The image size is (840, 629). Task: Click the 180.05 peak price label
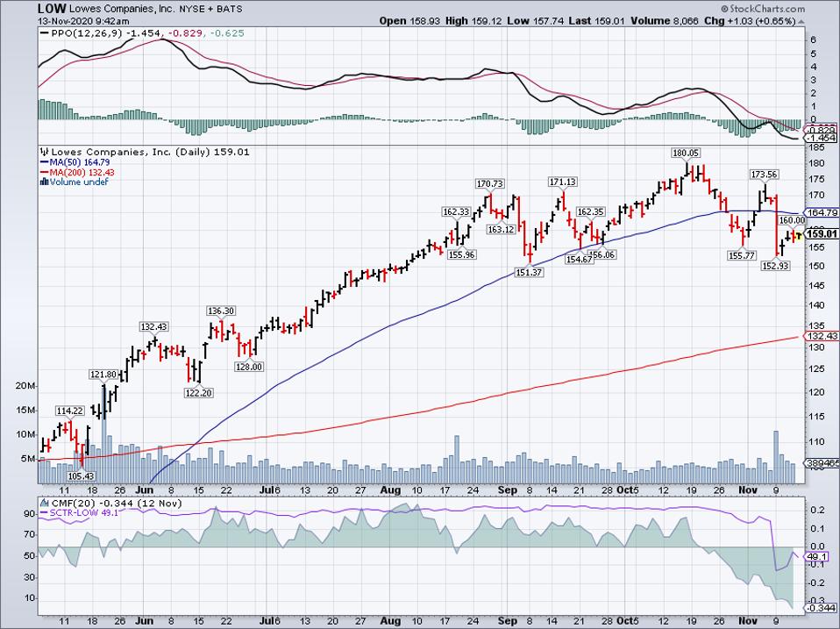coord(687,154)
